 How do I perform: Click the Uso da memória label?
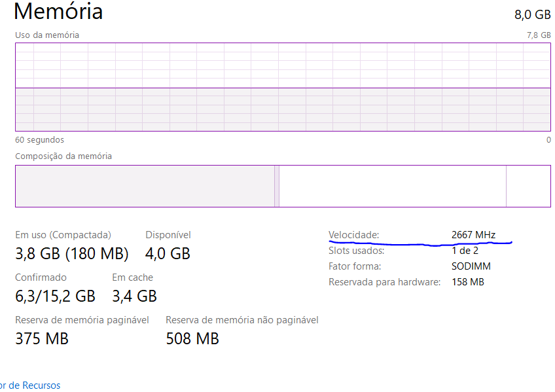point(47,35)
